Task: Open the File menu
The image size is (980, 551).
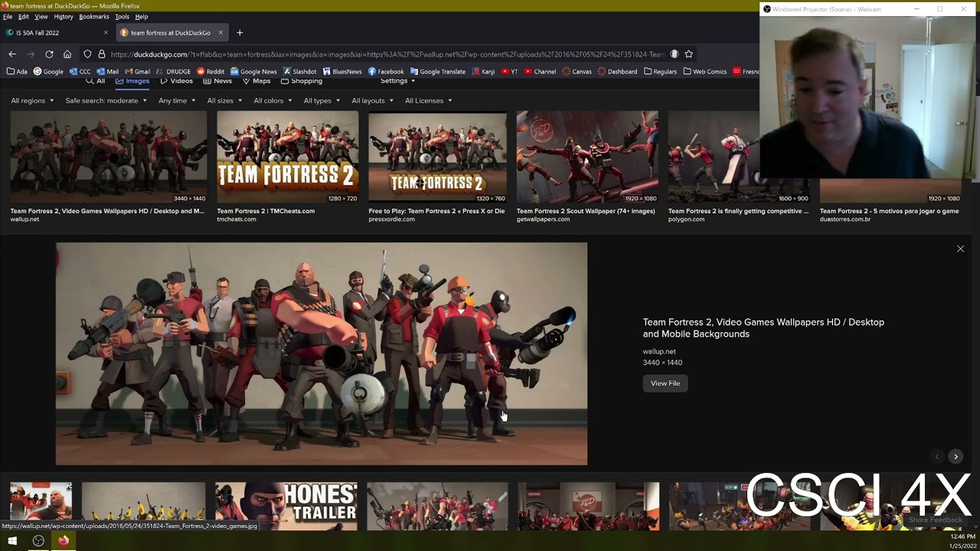Action: (x=8, y=17)
